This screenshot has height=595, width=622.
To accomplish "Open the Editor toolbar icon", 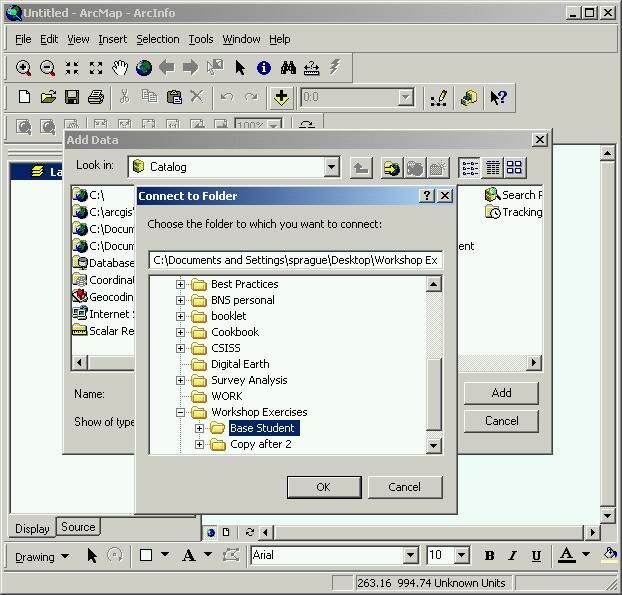I will pyautogui.click(x=439, y=98).
